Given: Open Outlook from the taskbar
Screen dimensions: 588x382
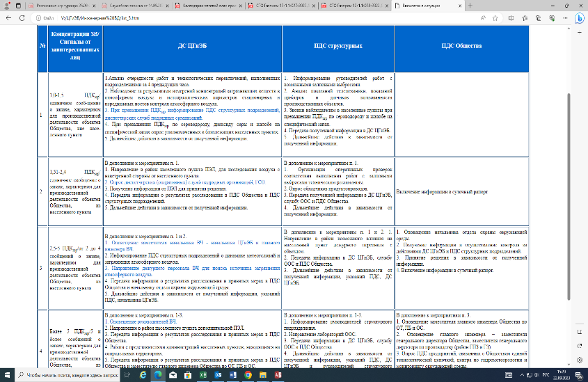Looking at the screenshot, I should click(218, 375).
